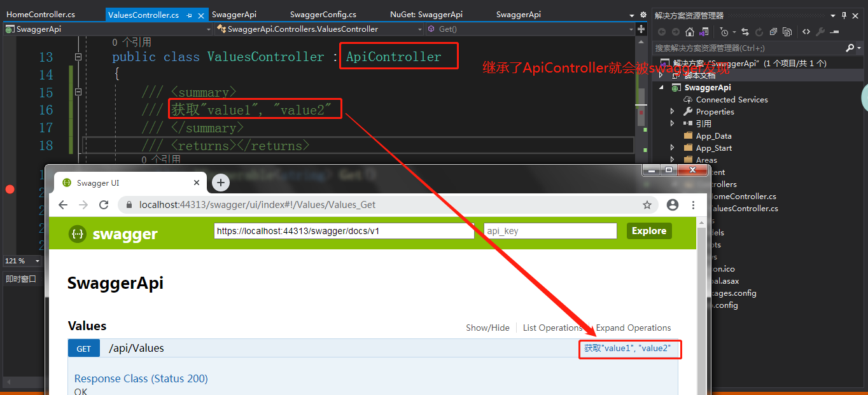This screenshot has height=395, width=868.
Task: Collapse all nodes in Solution Explorer
Action: coord(773,32)
